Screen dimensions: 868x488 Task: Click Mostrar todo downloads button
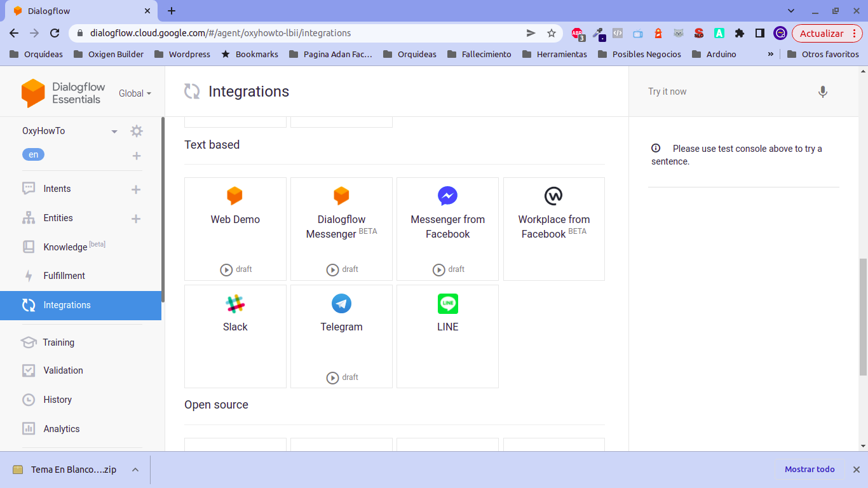(810, 470)
